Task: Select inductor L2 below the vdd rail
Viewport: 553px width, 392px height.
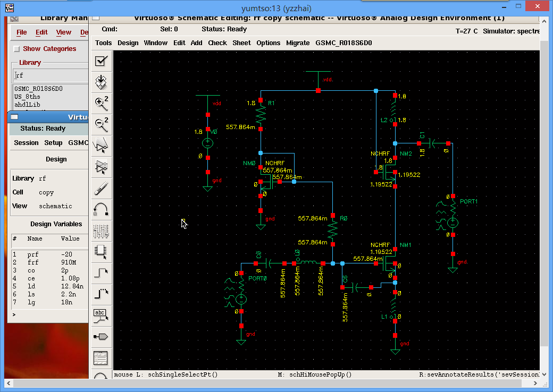Action: [x=394, y=110]
